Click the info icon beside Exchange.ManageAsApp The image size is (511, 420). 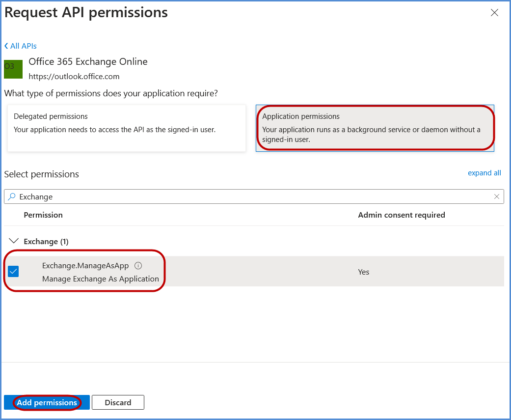coord(138,266)
